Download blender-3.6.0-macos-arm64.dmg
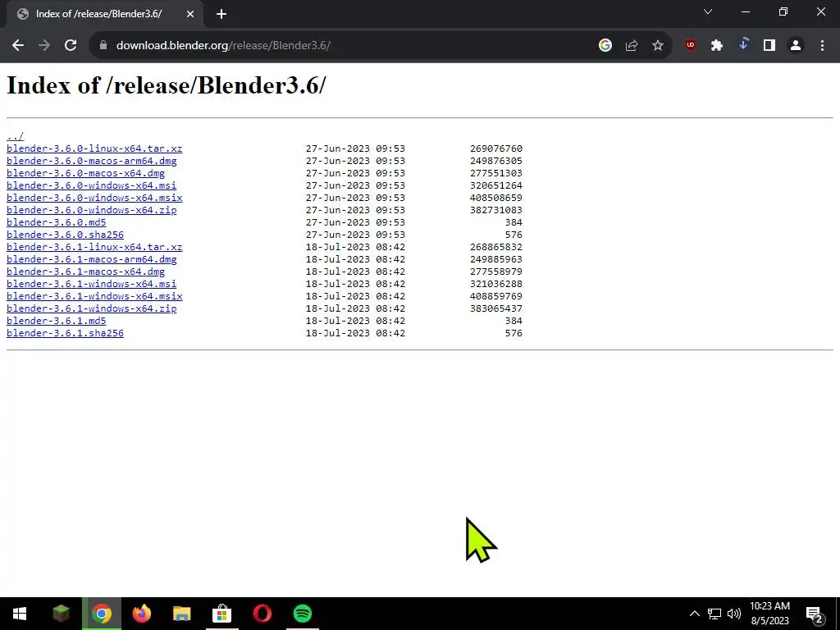840x630 pixels. coord(92,161)
